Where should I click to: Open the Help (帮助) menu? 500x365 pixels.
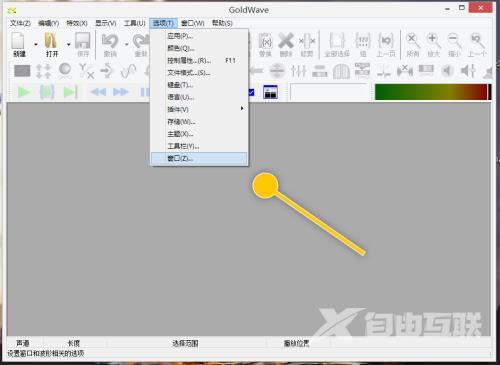point(222,23)
